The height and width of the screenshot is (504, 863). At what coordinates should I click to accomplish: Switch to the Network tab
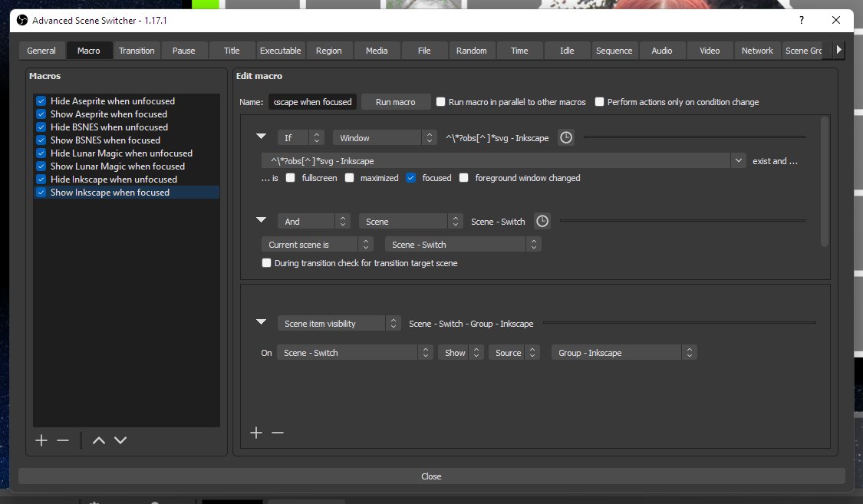click(x=757, y=51)
